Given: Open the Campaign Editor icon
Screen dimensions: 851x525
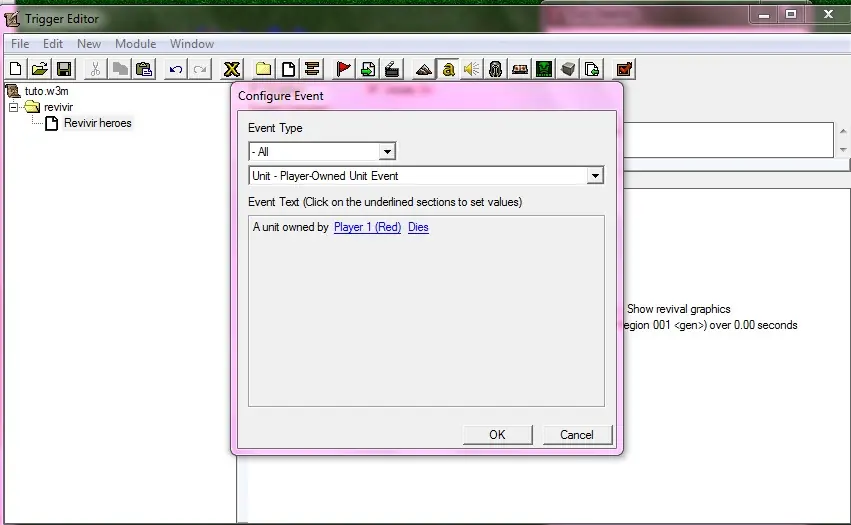Looking at the screenshot, I should click(x=520, y=69).
